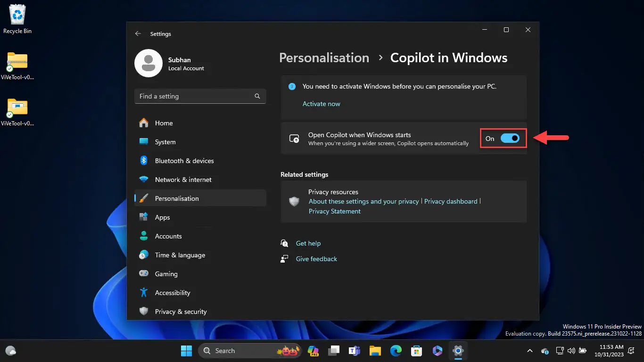Open Microsoft Store from the taskbar

(416, 351)
